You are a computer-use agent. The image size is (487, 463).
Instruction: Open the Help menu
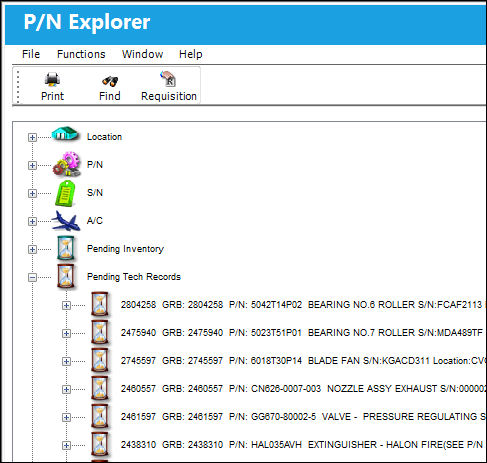point(191,54)
